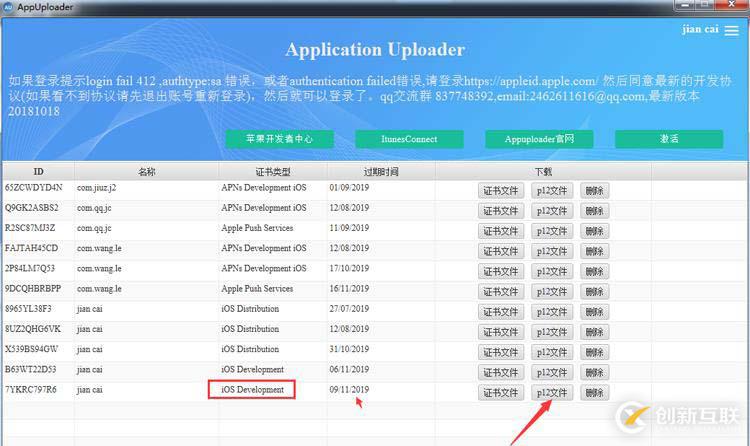Select iOS Distribution type in row X539BS94GW
Viewport: 750px width, 446px height.
[x=250, y=349]
